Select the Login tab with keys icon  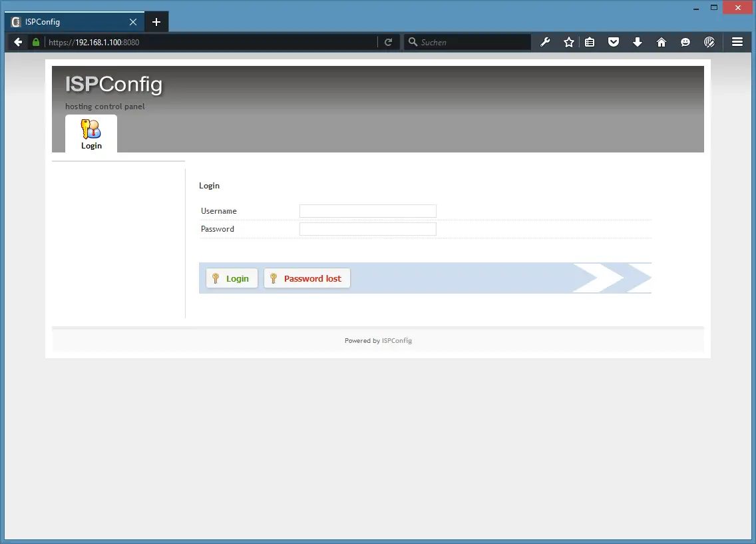(x=91, y=134)
